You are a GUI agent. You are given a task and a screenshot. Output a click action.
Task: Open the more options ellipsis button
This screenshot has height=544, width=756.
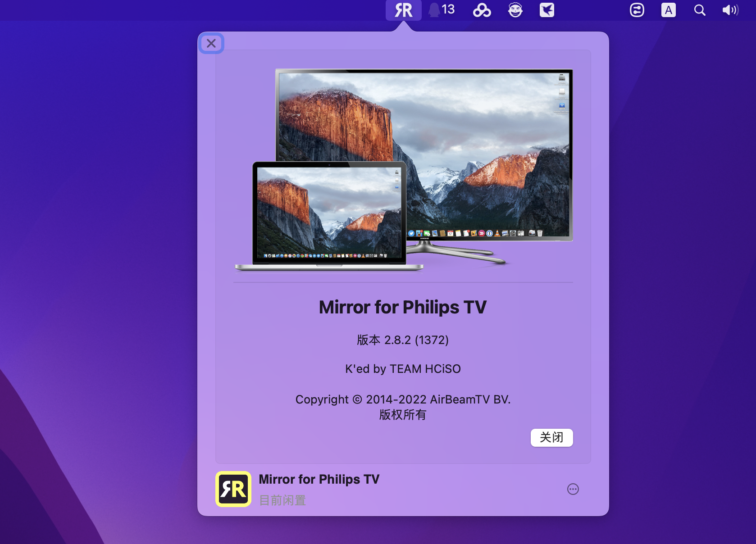573,489
